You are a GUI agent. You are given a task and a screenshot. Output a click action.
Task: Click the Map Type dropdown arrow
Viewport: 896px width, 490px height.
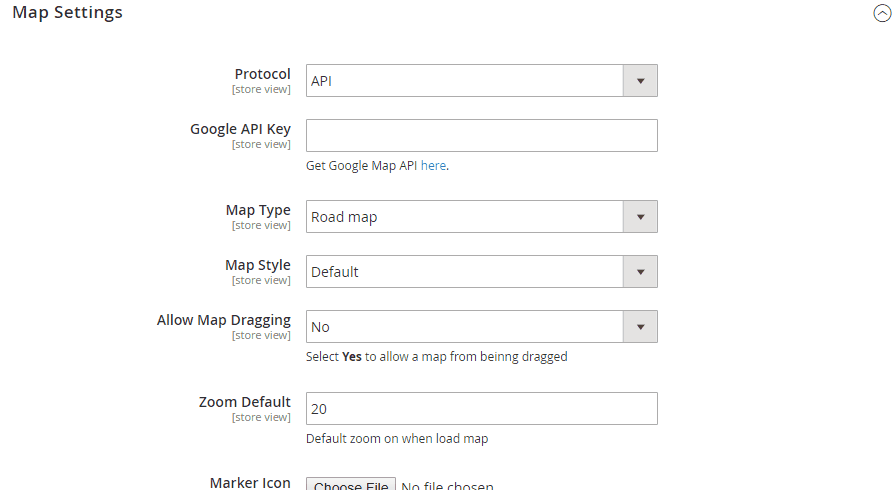coord(640,217)
